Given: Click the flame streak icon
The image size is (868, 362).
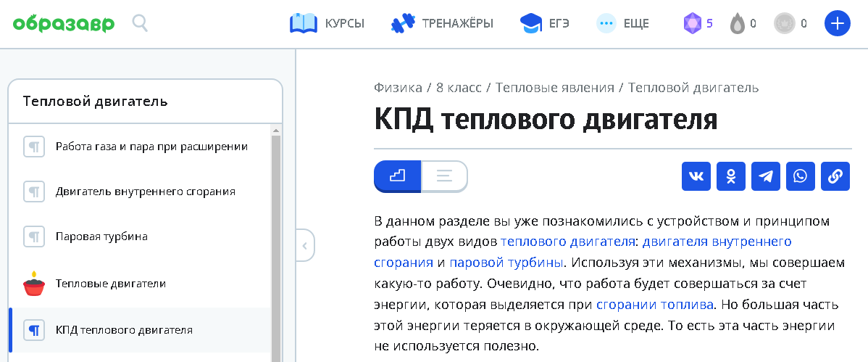Looking at the screenshot, I should click(x=738, y=24).
